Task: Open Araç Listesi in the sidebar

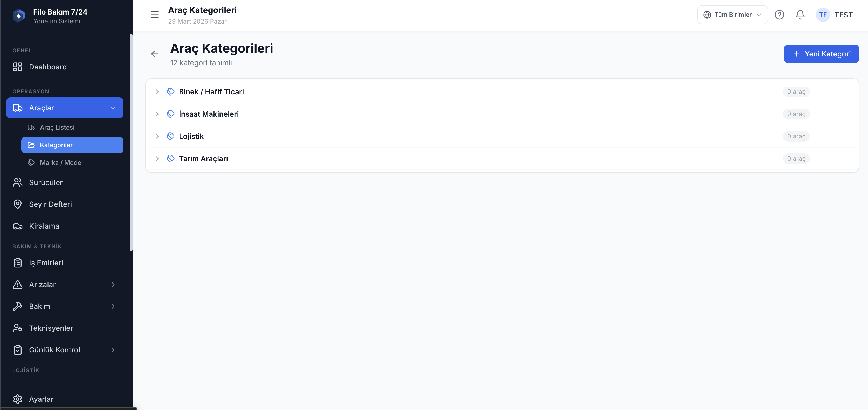Action: (x=57, y=128)
